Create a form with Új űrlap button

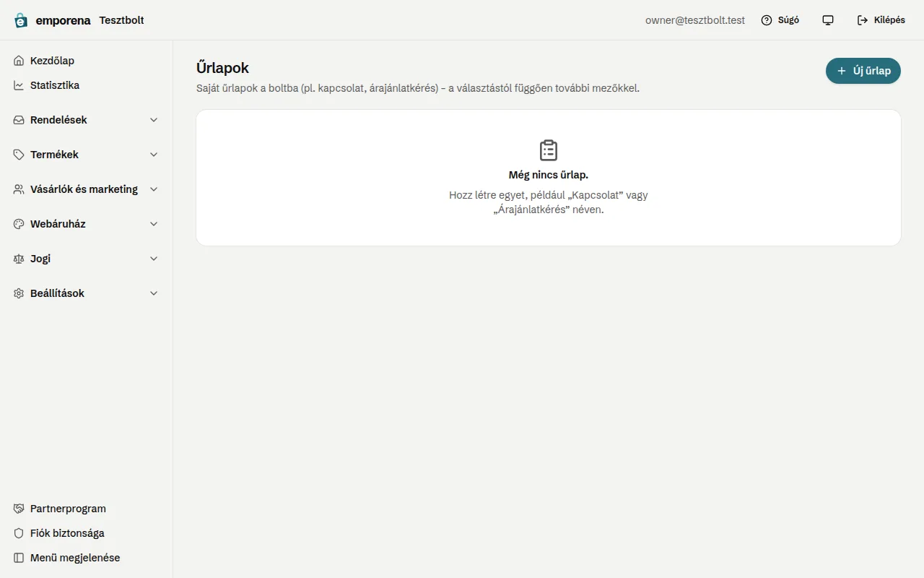[x=863, y=71]
